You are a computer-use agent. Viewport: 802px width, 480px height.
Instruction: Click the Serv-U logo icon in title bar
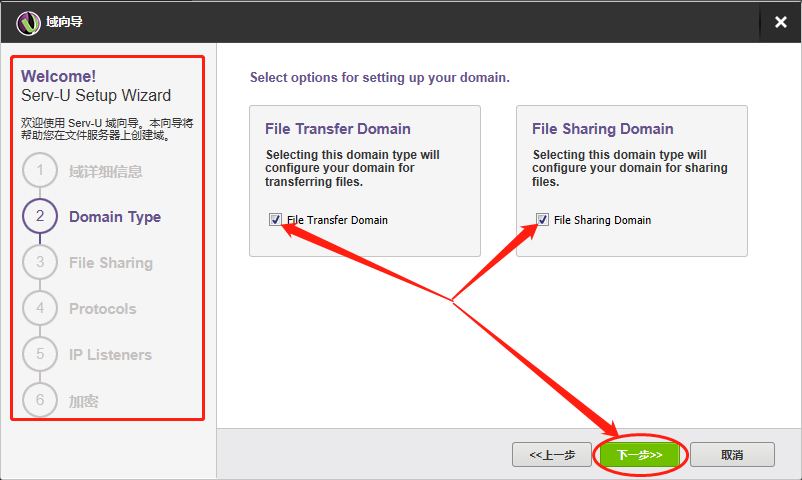pos(28,23)
